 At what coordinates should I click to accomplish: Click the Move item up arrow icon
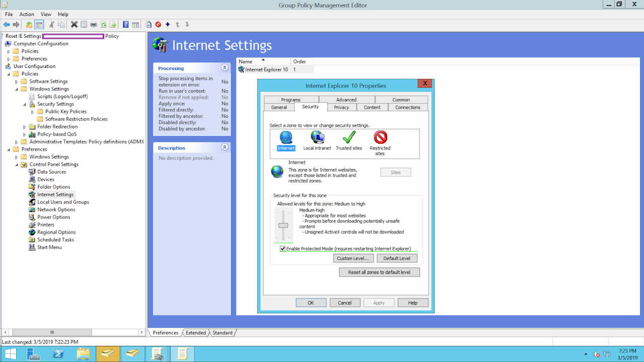tap(177, 25)
